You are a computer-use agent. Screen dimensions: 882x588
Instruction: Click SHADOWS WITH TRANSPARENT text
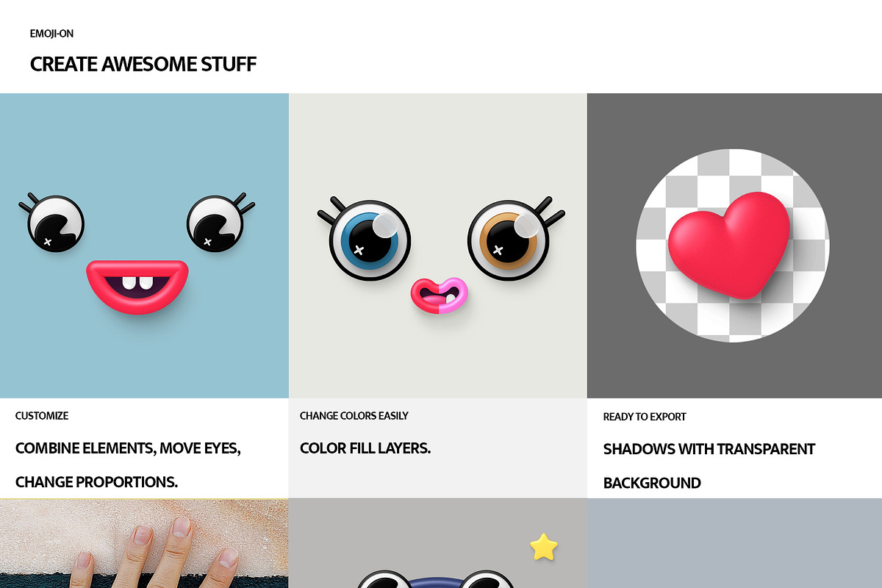tap(709, 449)
